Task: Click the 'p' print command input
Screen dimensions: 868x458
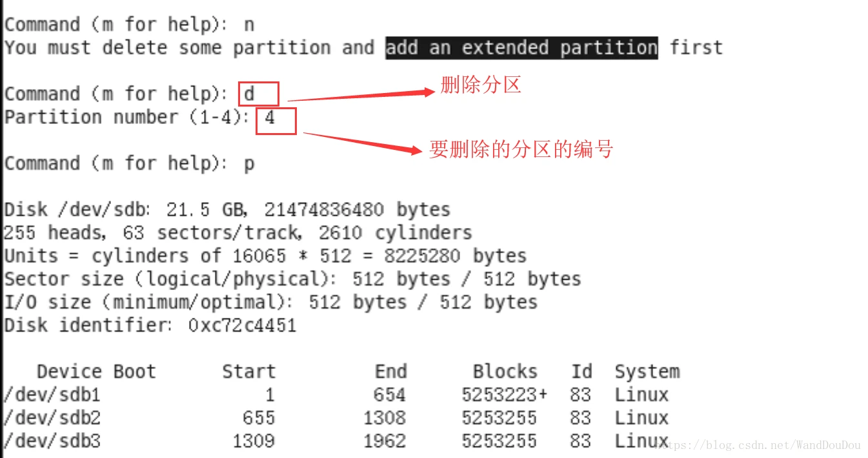Action: click(249, 164)
